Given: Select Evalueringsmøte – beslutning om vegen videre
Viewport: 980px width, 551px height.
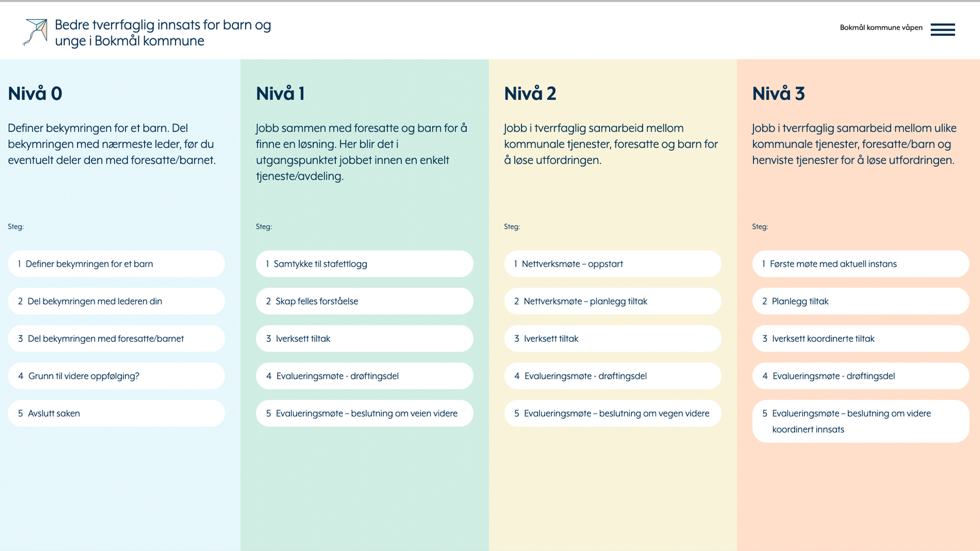Looking at the screenshot, I should [612, 413].
